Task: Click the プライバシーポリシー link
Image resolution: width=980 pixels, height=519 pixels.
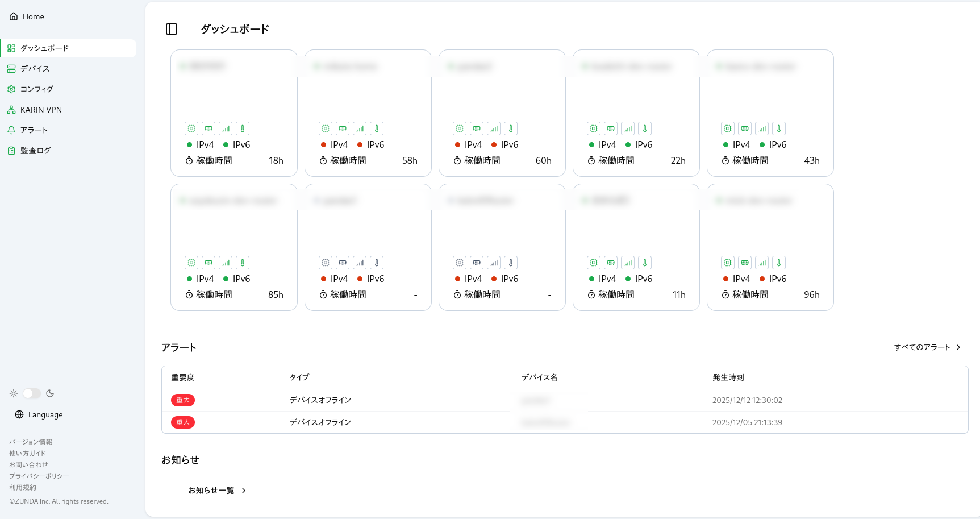Action: tap(39, 476)
